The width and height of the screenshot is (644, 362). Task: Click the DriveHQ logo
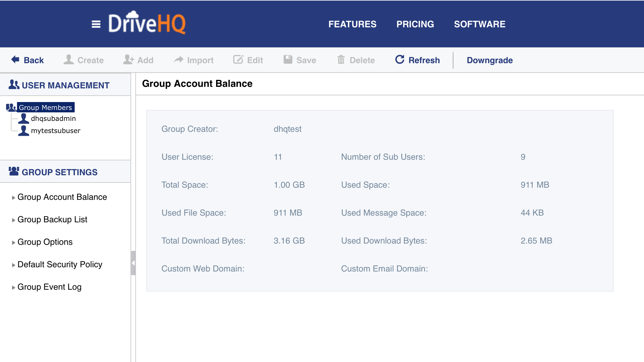tap(147, 23)
